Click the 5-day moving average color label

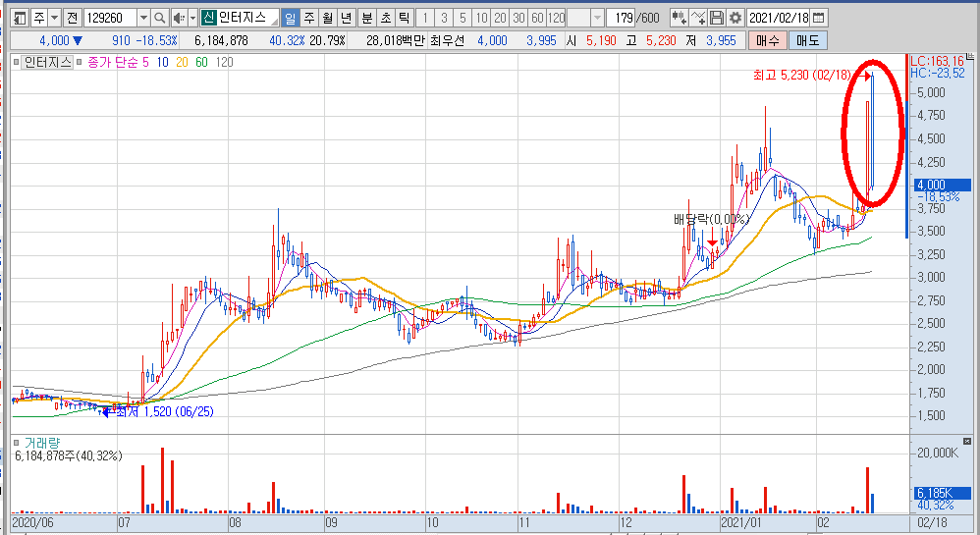tap(145, 62)
